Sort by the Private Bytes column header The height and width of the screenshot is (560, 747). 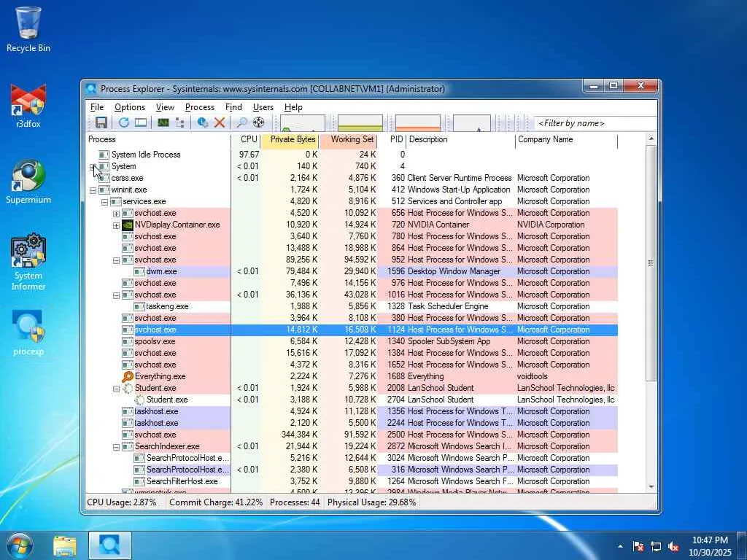pos(290,139)
